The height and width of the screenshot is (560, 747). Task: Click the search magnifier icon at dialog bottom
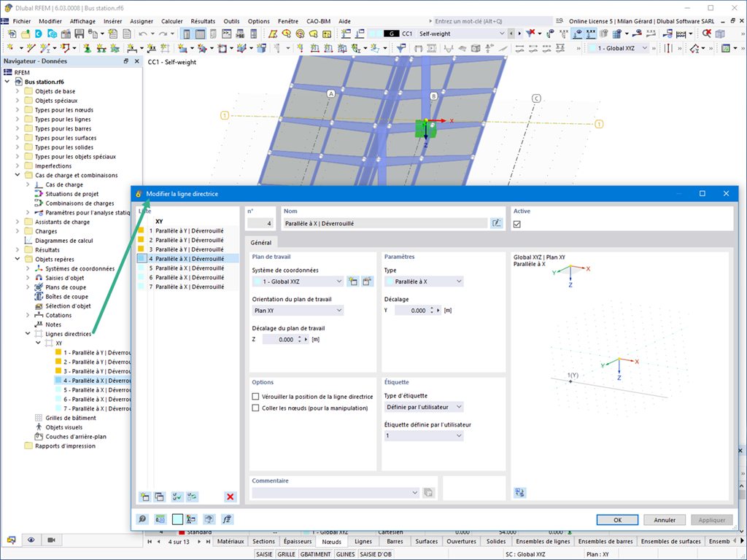pos(142,519)
